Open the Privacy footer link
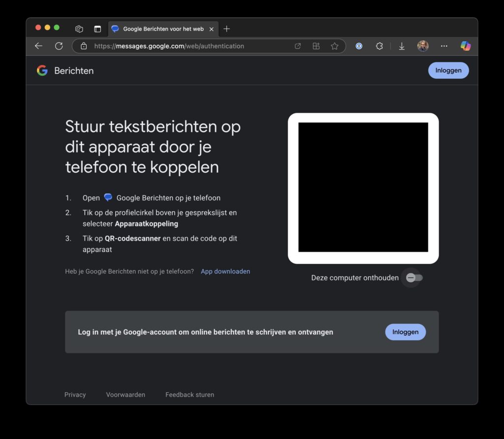The height and width of the screenshot is (439, 504). pos(75,395)
